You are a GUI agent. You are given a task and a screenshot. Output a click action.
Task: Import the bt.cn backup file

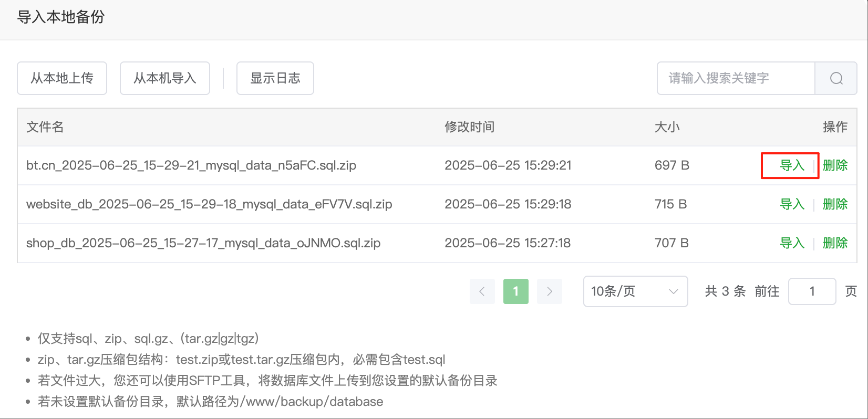[x=792, y=165]
